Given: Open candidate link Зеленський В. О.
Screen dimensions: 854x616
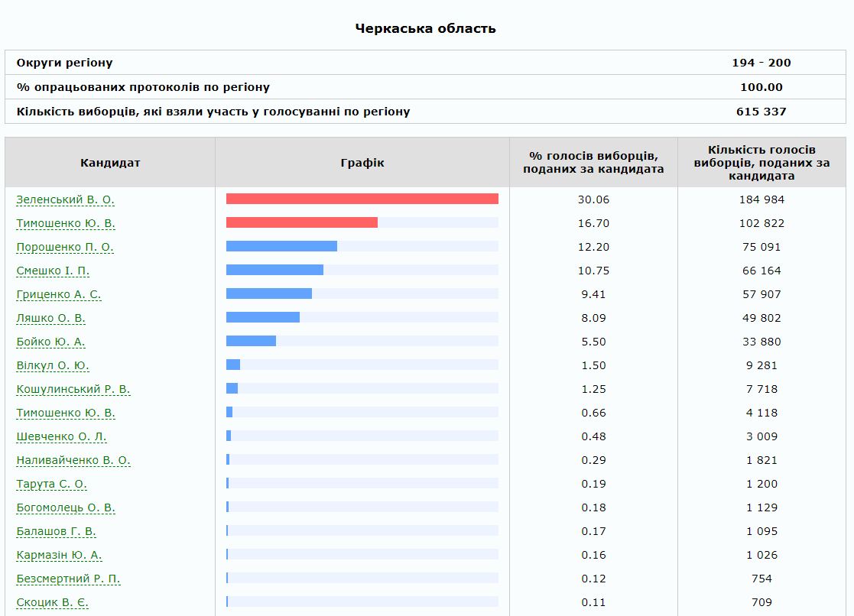Looking at the screenshot, I should [65, 199].
